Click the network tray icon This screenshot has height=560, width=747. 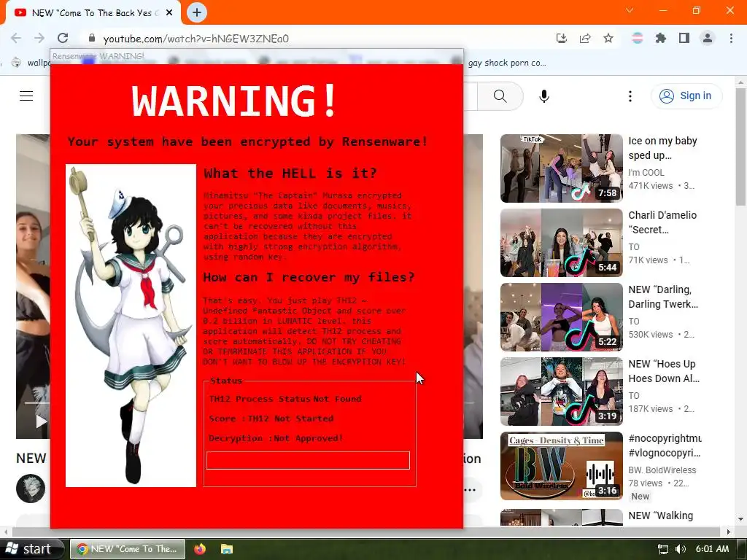662,549
